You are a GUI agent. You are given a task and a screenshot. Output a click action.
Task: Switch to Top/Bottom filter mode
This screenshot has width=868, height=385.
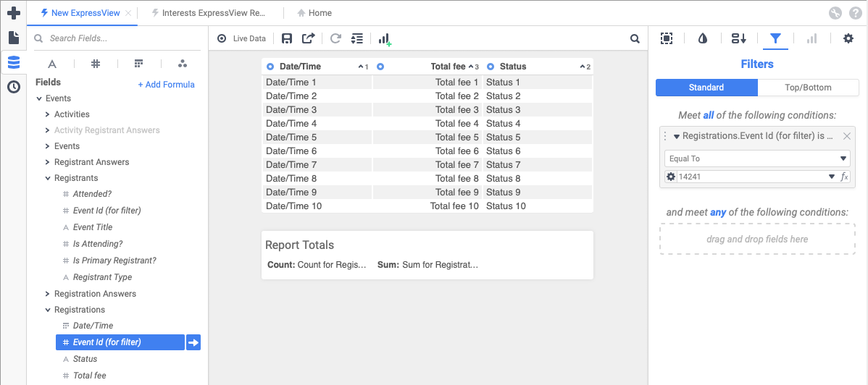pos(808,88)
